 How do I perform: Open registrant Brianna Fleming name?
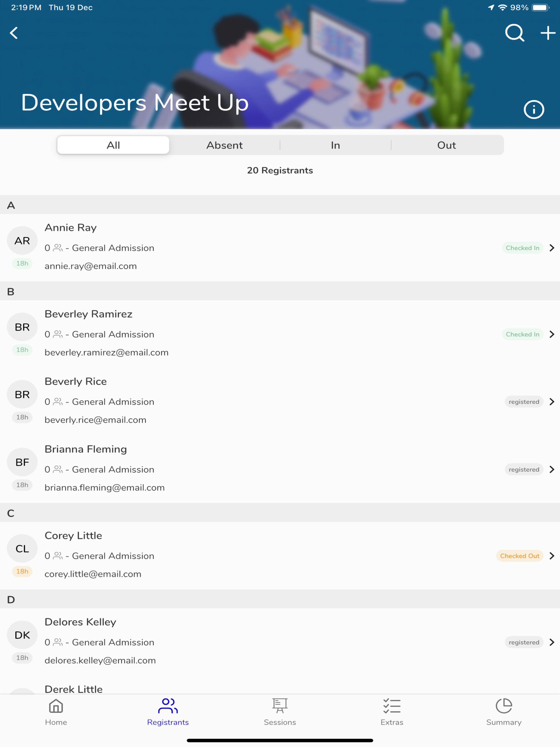pos(86,449)
